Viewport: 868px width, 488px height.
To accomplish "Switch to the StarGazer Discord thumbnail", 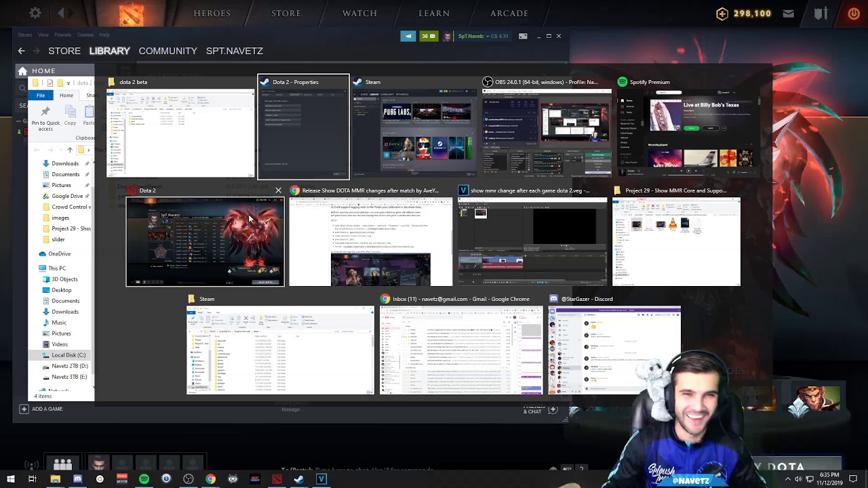I will (x=614, y=350).
